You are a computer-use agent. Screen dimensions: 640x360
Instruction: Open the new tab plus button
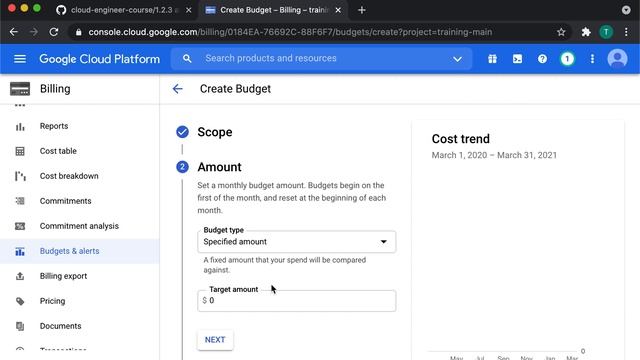click(x=362, y=10)
